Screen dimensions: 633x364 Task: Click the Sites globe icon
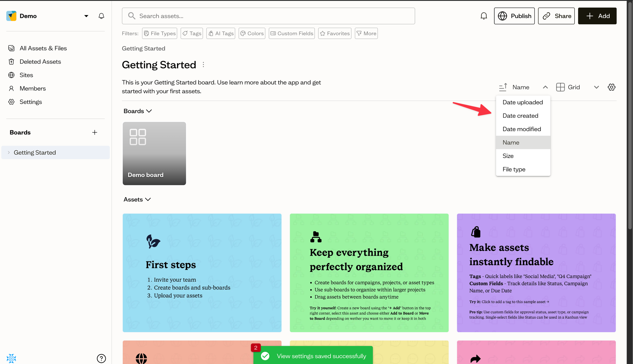pos(11,75)
